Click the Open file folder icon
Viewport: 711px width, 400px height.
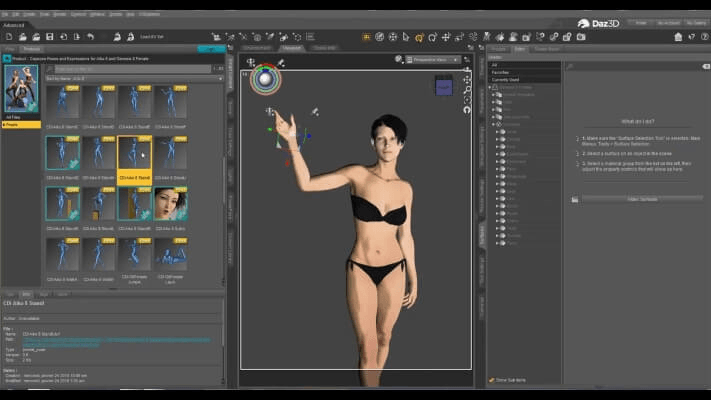click(24, 37)
